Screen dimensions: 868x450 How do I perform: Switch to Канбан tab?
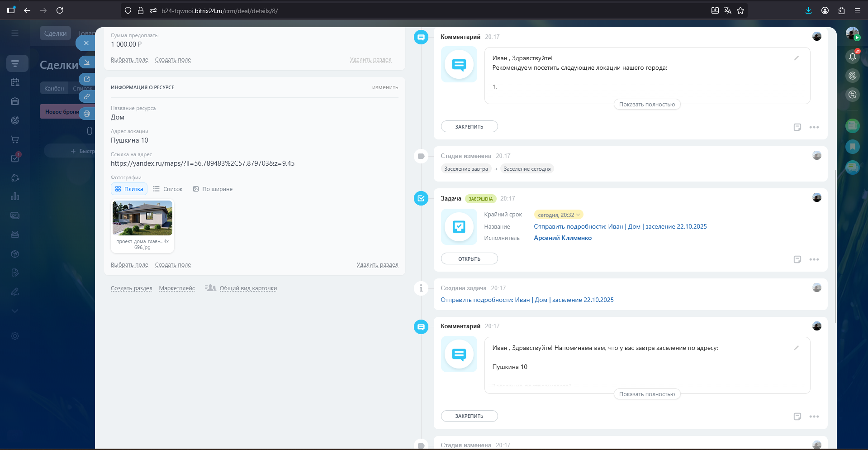coord(54,88)
